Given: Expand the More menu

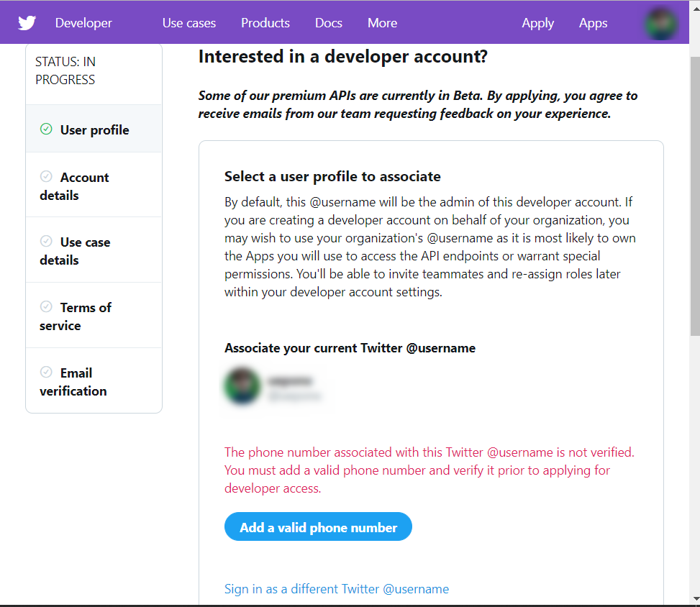Looking at the screenshot, I should 382,23.
